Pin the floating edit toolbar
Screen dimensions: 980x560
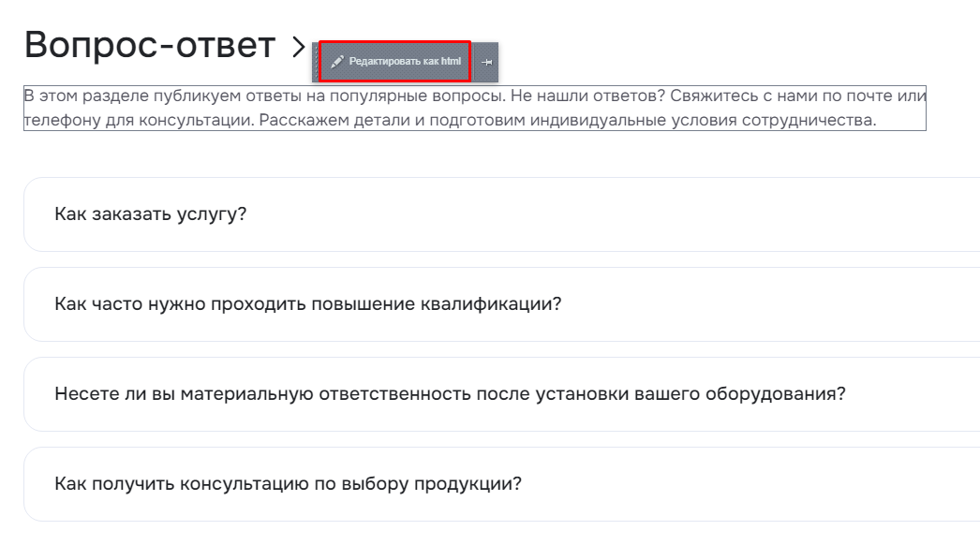(x=486, y=62)
